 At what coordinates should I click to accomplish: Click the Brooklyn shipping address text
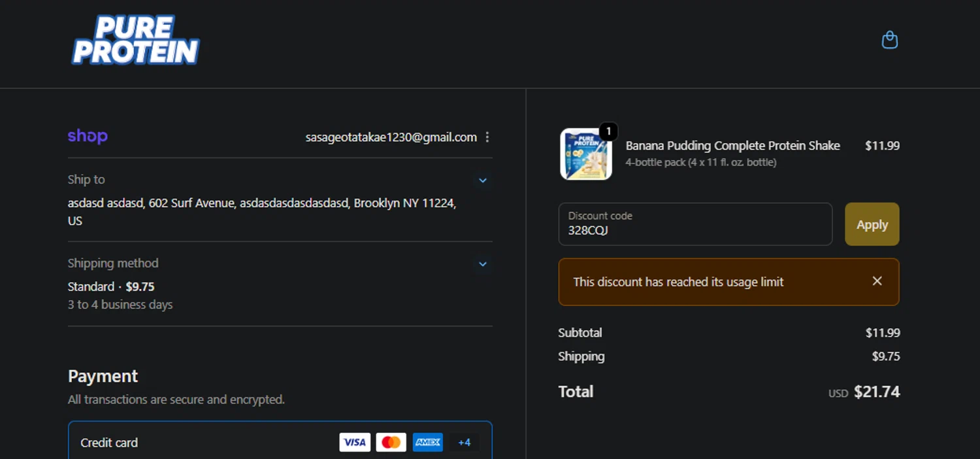[x=262, y=212]
